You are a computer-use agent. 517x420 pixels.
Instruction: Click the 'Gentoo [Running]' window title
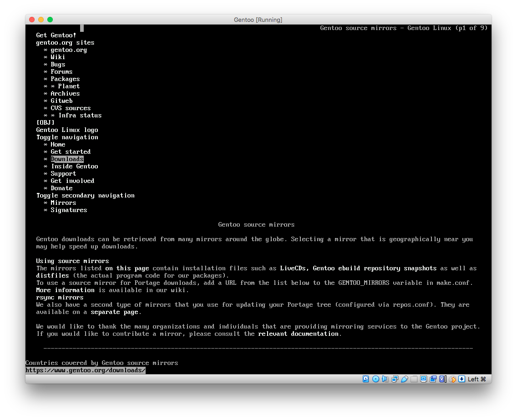coord(258,20)
